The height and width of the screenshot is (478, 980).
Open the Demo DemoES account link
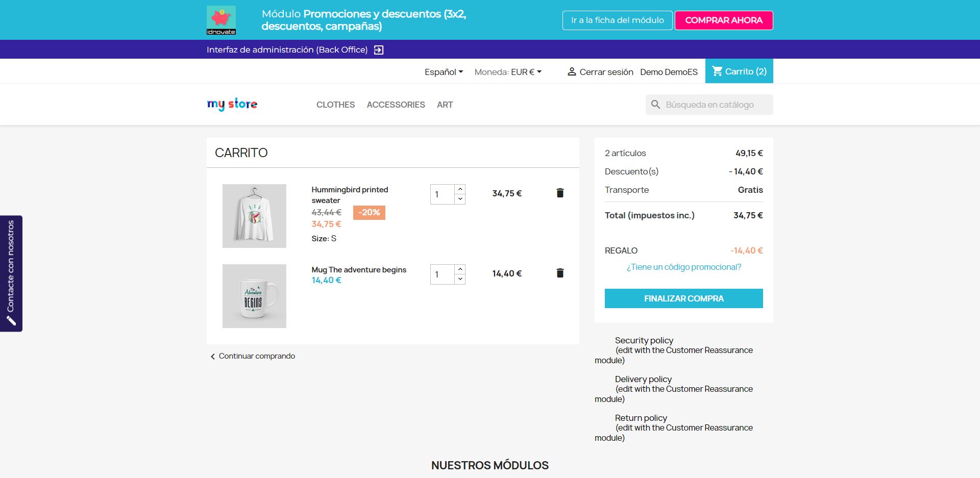click(669, 72)
